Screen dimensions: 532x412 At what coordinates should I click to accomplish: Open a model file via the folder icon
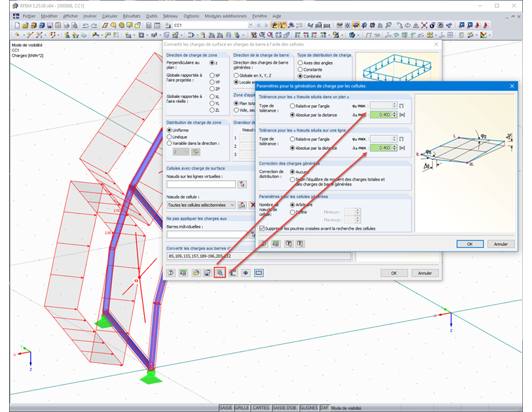(x=25, y=25)
